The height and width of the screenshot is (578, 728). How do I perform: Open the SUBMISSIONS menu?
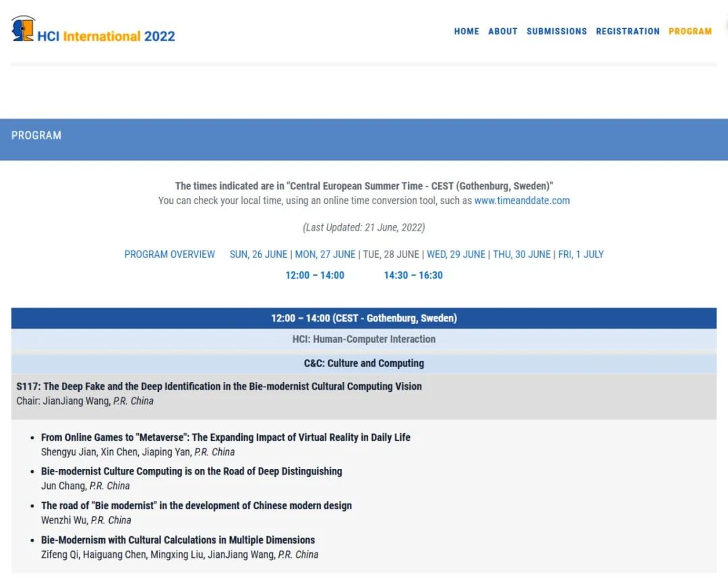pos(556,32)
